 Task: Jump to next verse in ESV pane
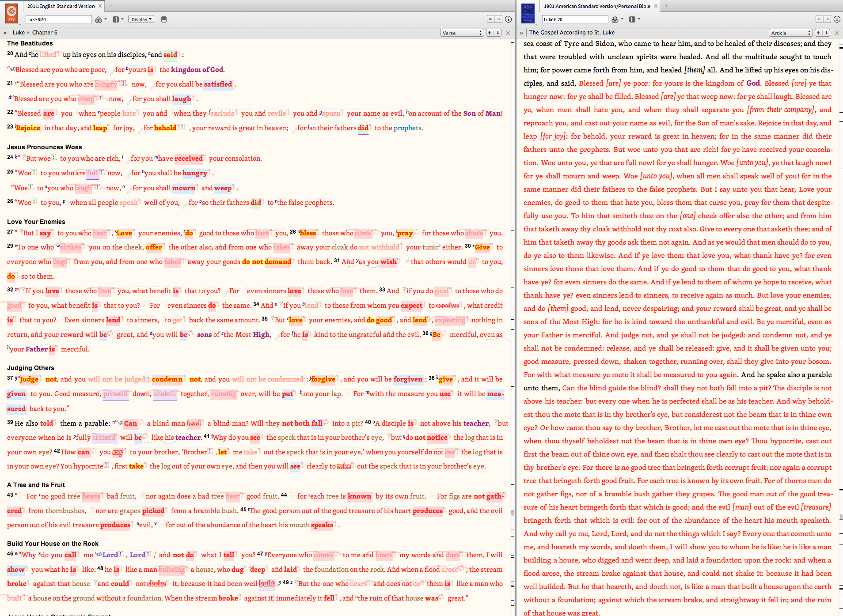[x=498, y=33]
